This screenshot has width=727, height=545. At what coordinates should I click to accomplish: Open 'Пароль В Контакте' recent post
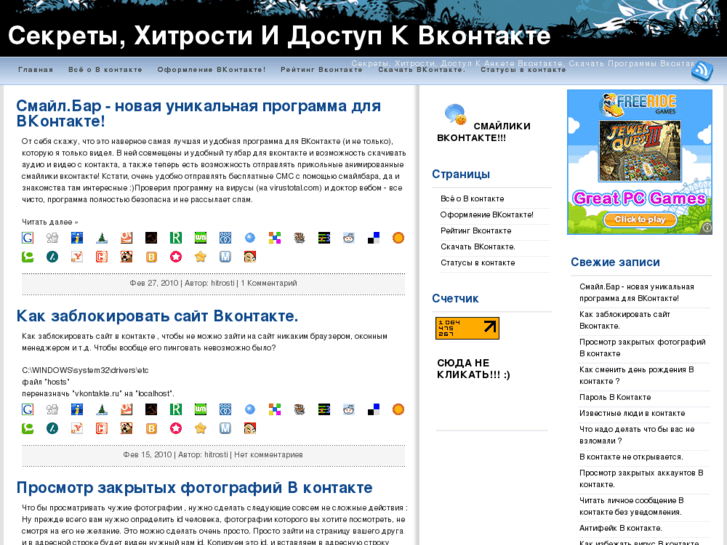tap(615, 398)
